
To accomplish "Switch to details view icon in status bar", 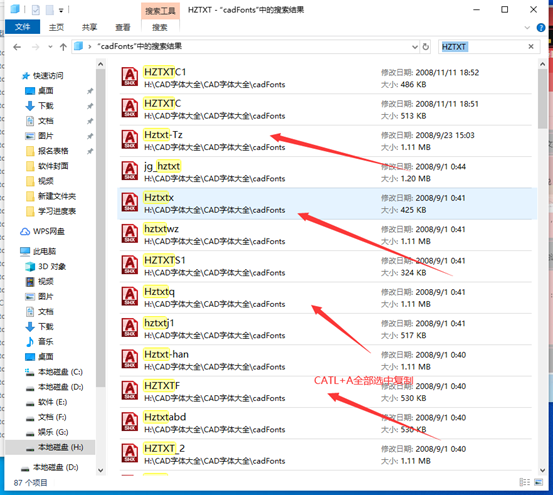I will tap(524, 482).
